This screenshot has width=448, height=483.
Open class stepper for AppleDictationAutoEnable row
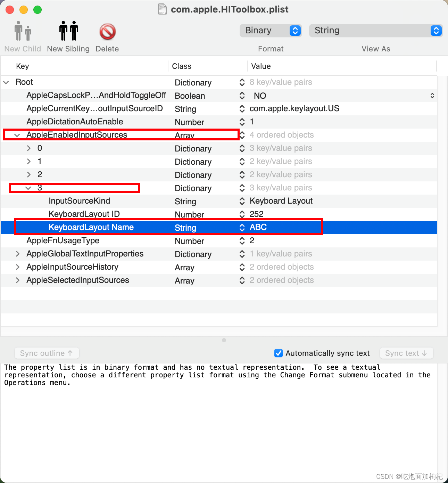tap(242, 122)
